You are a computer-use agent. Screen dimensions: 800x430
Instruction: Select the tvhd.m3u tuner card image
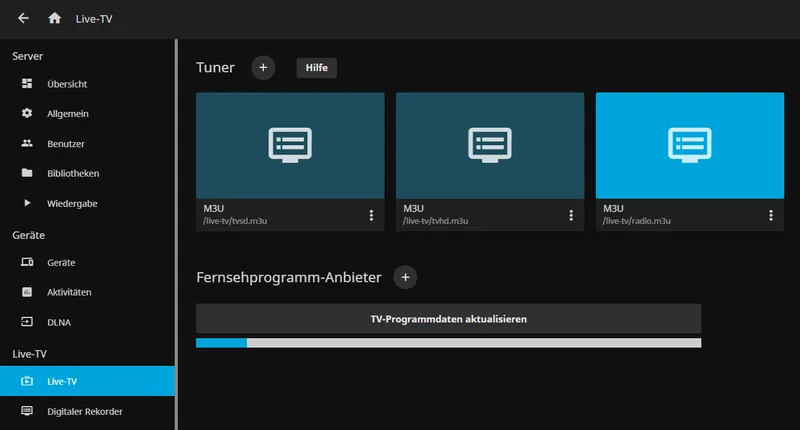(490, 145)
